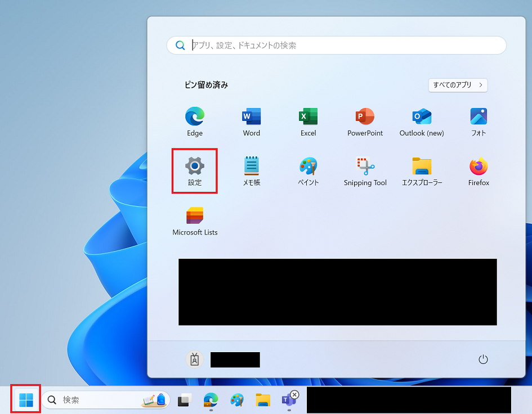Click the ピン留め済み heading text
The image size is (532, 414).
pyautogui.click(x=206, y=85)
